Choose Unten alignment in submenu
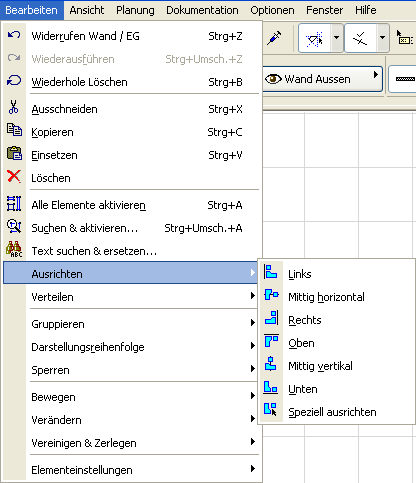The height and width of the screenshot is (483, 416). click(x=337, y=389)
